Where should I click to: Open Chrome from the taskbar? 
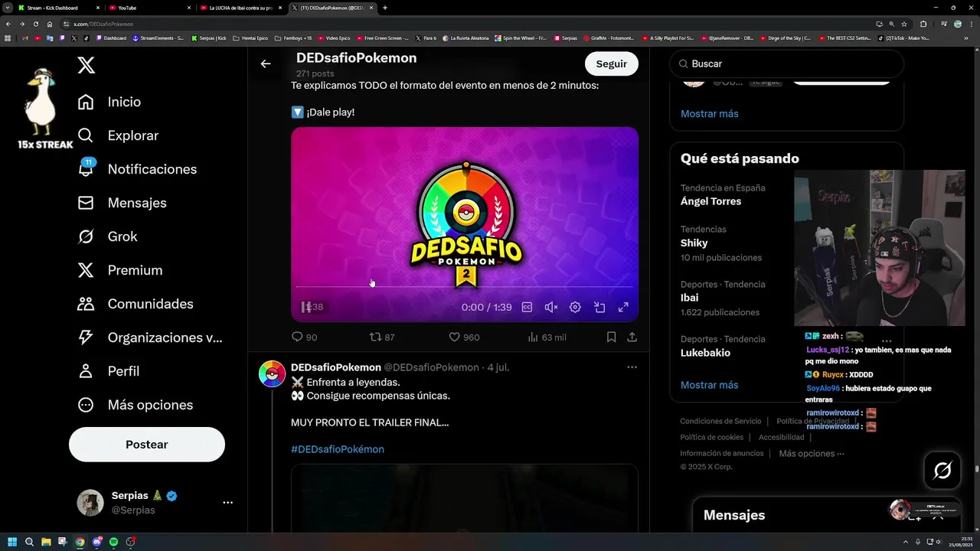click(x=80, y=542)
